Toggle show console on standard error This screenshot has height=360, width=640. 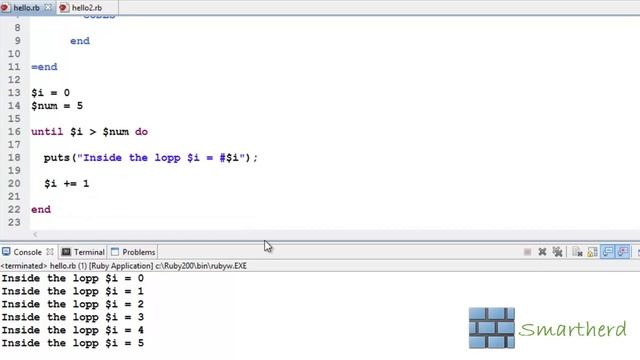622,252
